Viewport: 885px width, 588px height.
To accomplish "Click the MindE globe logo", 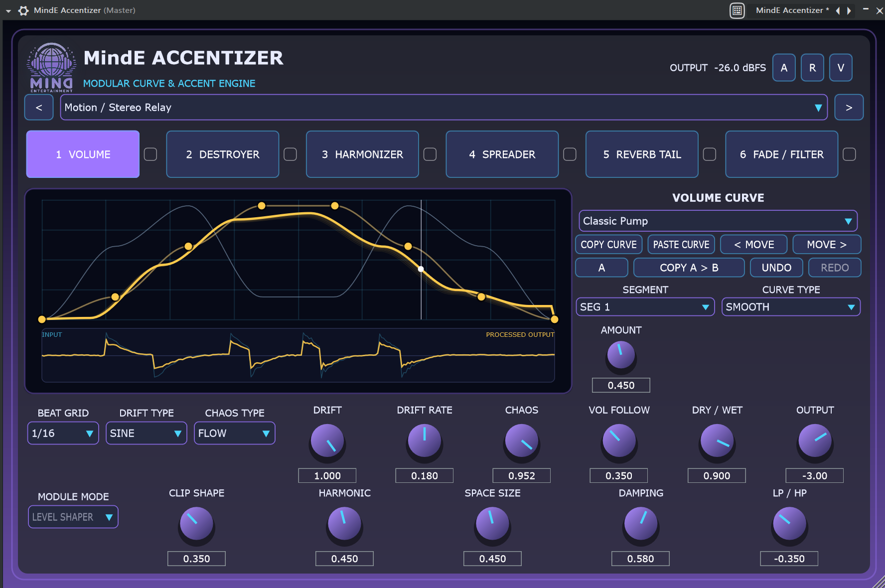I will 52,67.
